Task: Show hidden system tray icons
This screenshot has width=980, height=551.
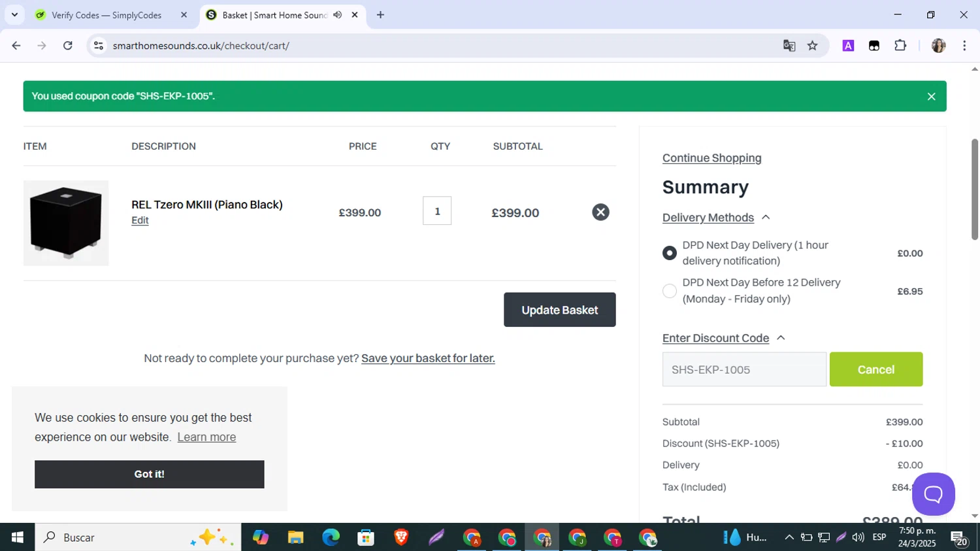Action: pos(789,537)
